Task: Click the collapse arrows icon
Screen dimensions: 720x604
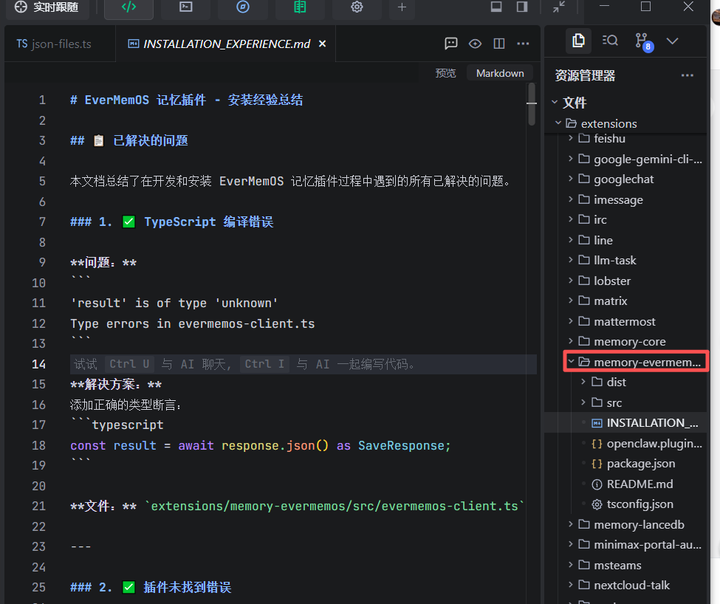Action: [x=559, y=7]
